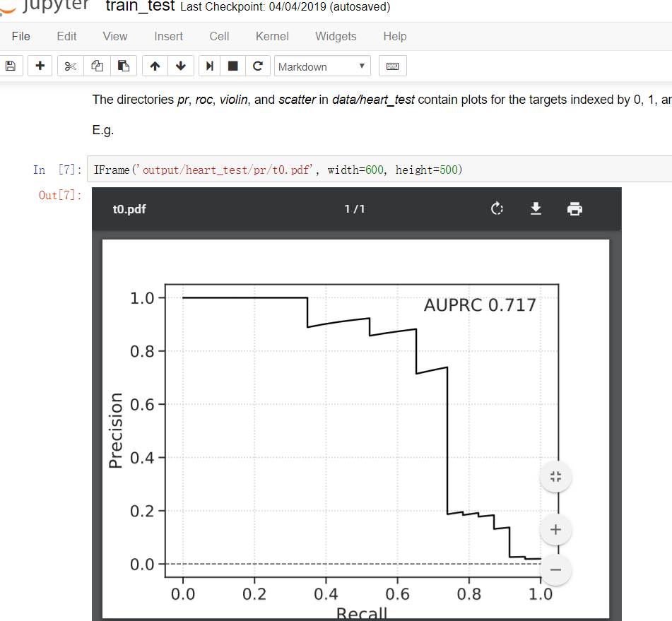Open the command palette keyboard icon
This screenshot has height=621, width=672.
(392, 66)
